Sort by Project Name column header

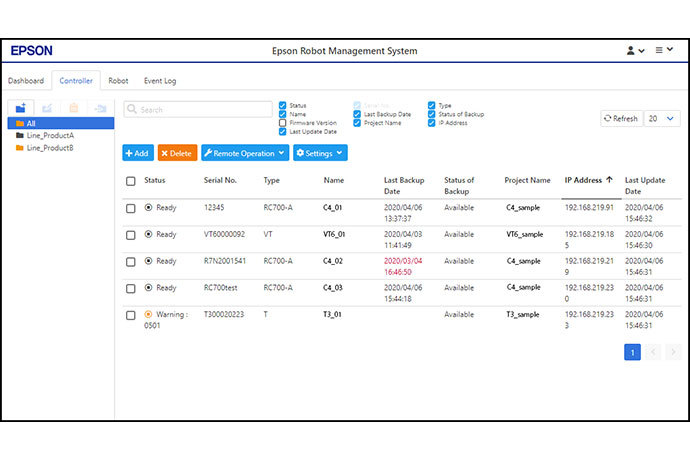tap(527, 180)
